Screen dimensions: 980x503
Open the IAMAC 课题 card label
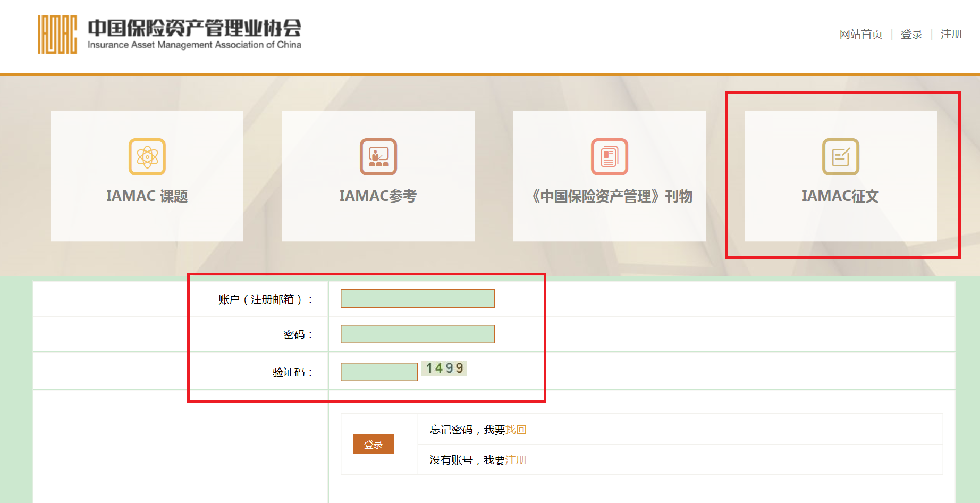click(x=147, y=196)
